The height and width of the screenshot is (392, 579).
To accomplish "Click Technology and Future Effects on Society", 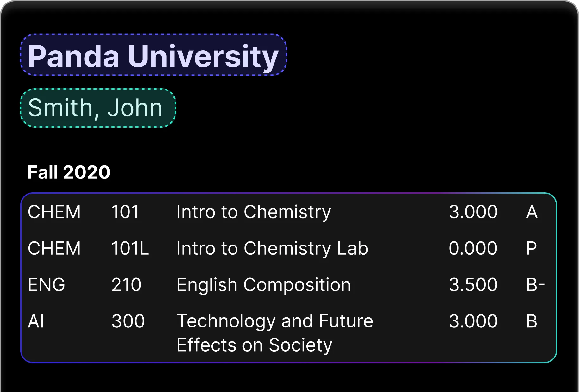I will [275, 333].
